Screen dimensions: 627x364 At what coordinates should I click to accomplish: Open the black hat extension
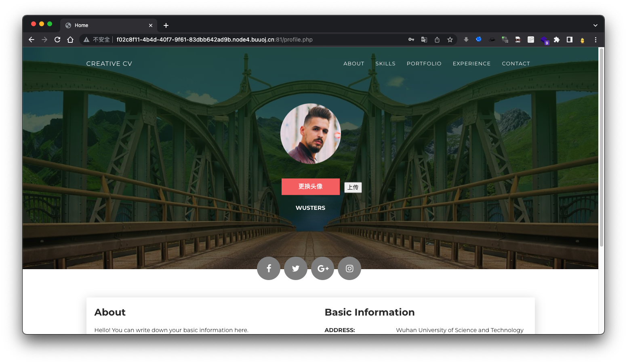pos(492,40)
